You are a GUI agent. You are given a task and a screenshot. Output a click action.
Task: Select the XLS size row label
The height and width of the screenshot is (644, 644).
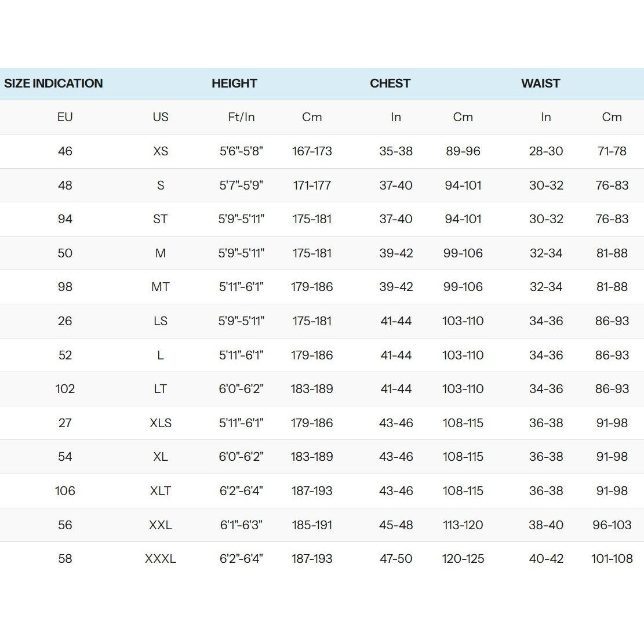coord(161,423)
